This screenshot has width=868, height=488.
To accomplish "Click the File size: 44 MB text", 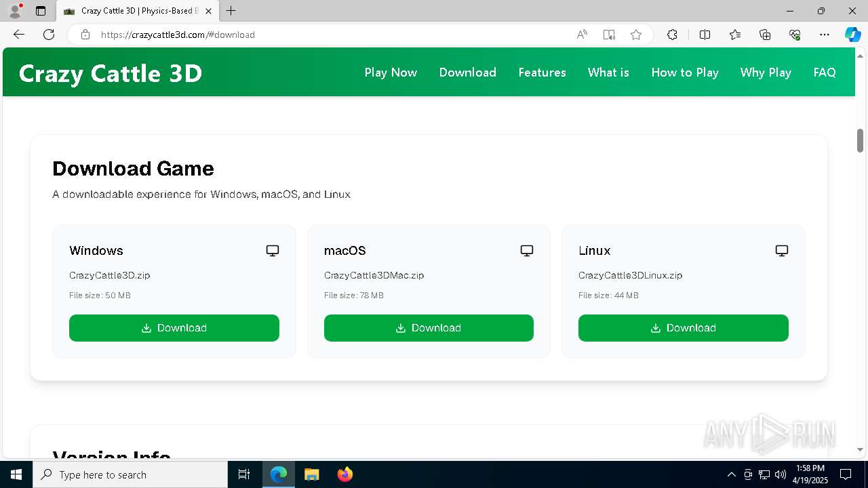I will coord(608,296).
